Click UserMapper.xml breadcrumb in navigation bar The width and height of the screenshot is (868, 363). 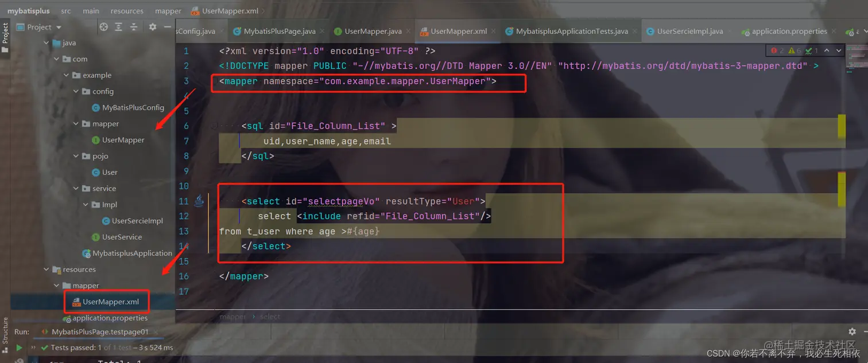224,11
